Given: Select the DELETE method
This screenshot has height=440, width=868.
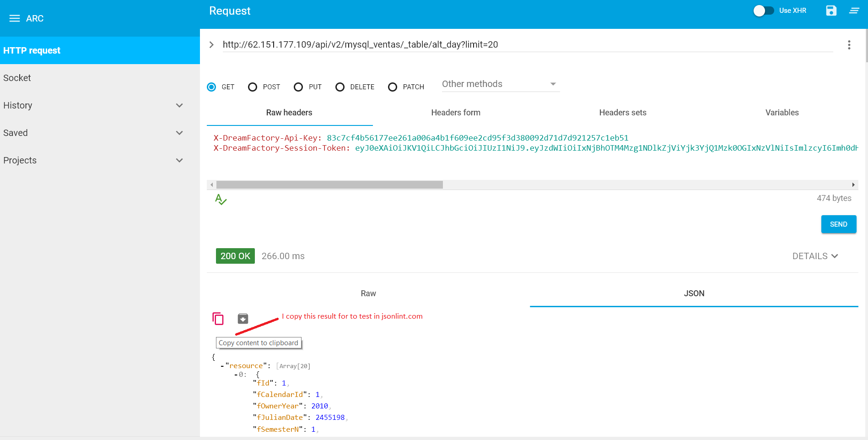Looking at the screenshot, I should click(340, 87).
